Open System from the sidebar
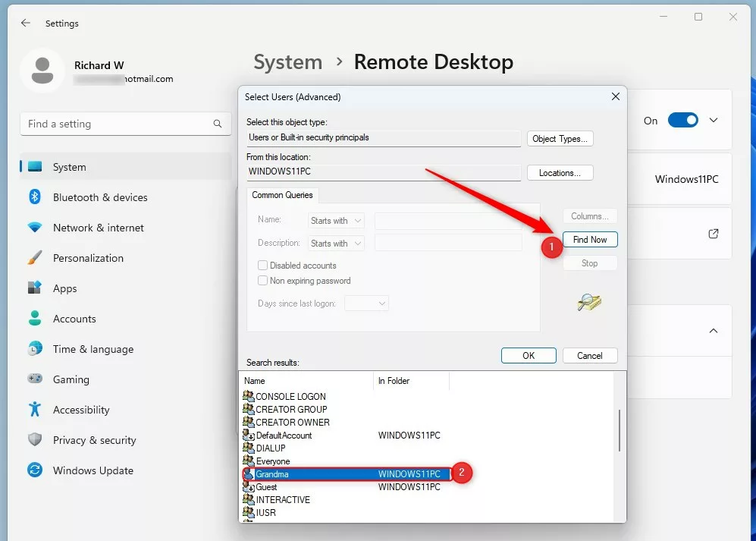The width and height of the screenshot is (756, 541). tap(125, 167)
